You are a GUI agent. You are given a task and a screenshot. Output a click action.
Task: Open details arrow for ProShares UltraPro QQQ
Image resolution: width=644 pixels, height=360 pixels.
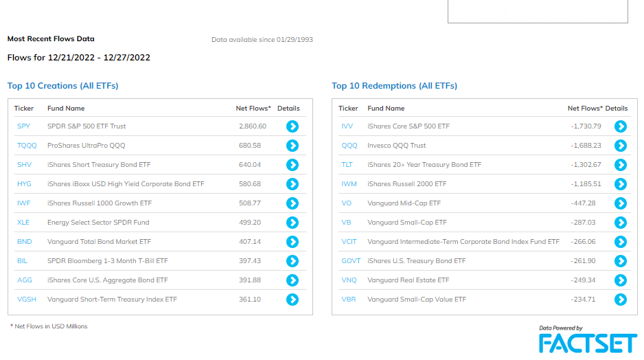point(292,146)
